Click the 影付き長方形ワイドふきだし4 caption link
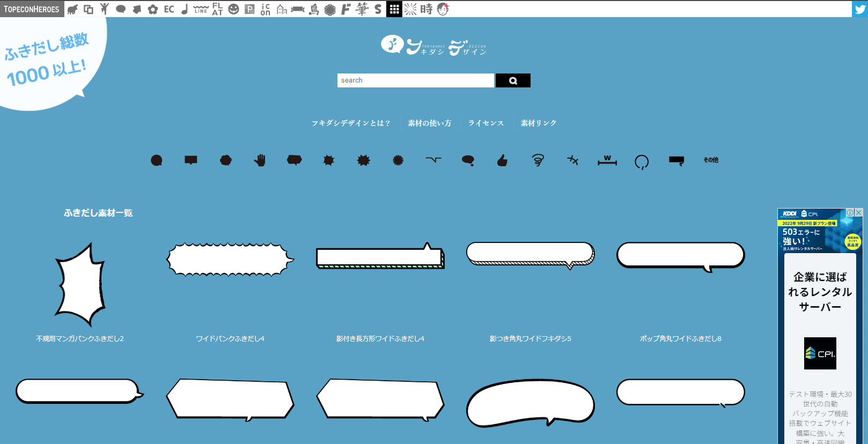 pos(380,339)
